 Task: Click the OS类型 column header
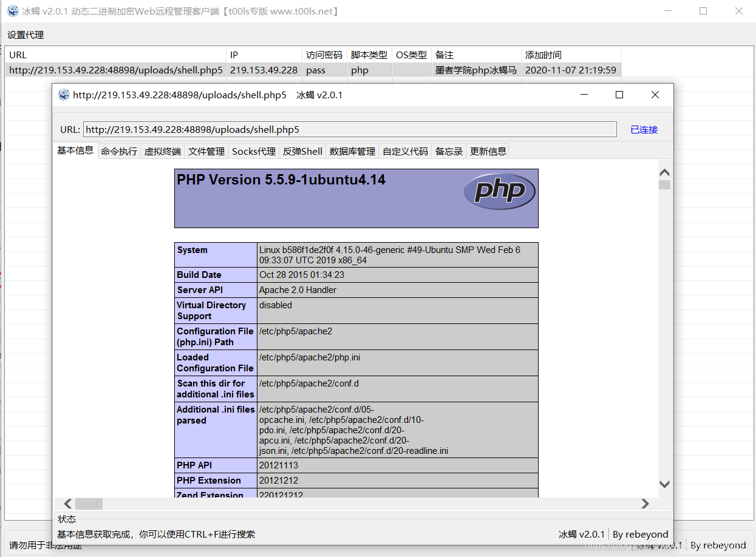(412, 55)
